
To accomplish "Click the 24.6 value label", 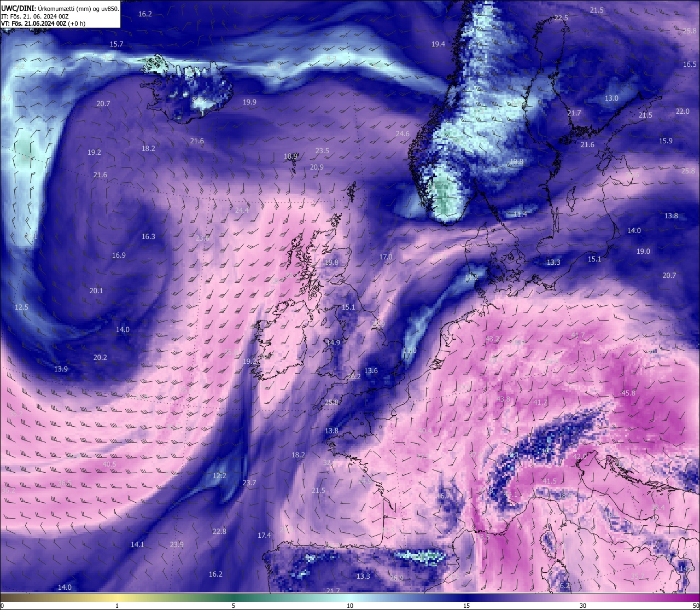I will pyautogui.click(x=402, y=133).
